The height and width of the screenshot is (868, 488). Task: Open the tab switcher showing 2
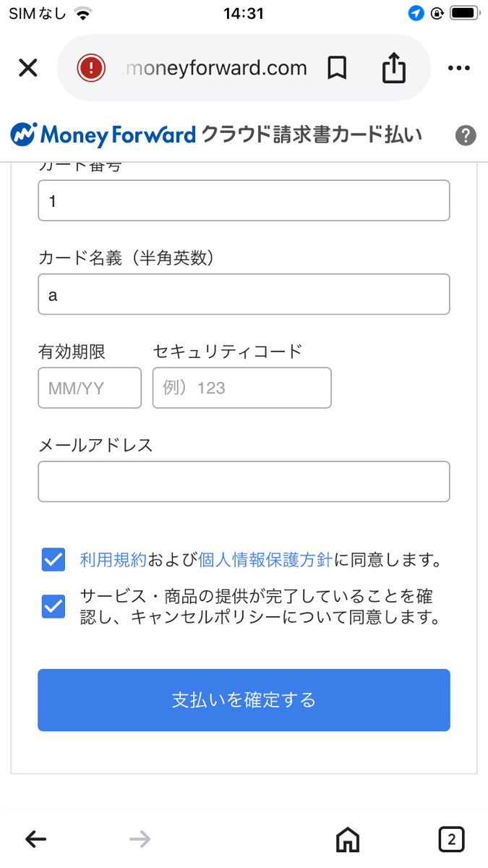(x=452, y=839)
